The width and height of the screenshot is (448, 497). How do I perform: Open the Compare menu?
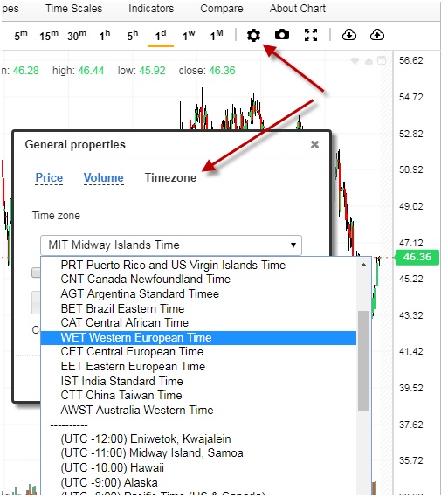222,9
